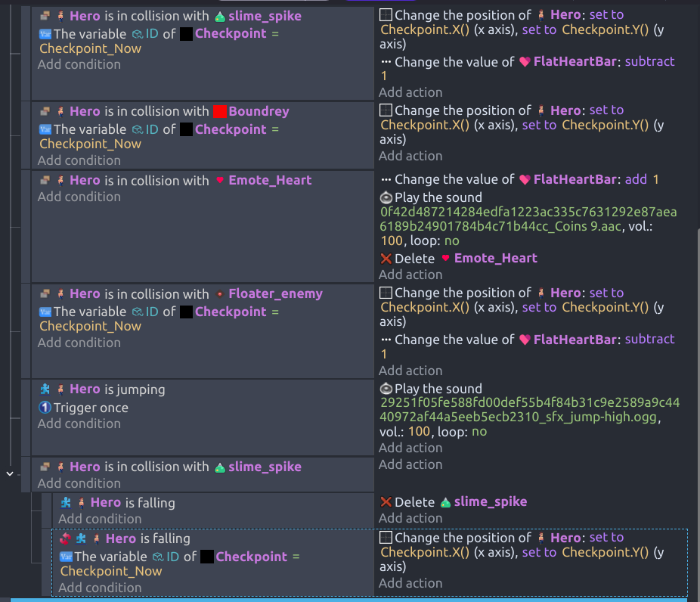Add condition under Boundrey collision event

click(79, 160)
